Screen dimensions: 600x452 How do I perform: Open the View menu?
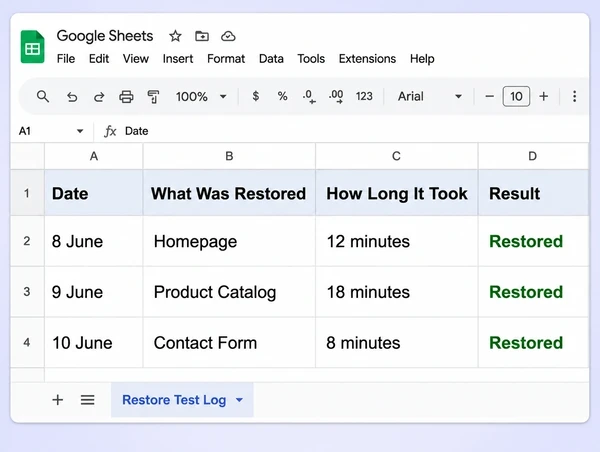click(135, 59)
